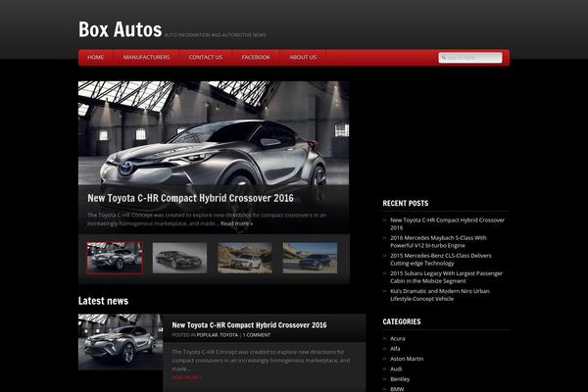Click the tagline Auto Information and Automotive News
This screenshot has width=588, height=392.
(215, 35)
